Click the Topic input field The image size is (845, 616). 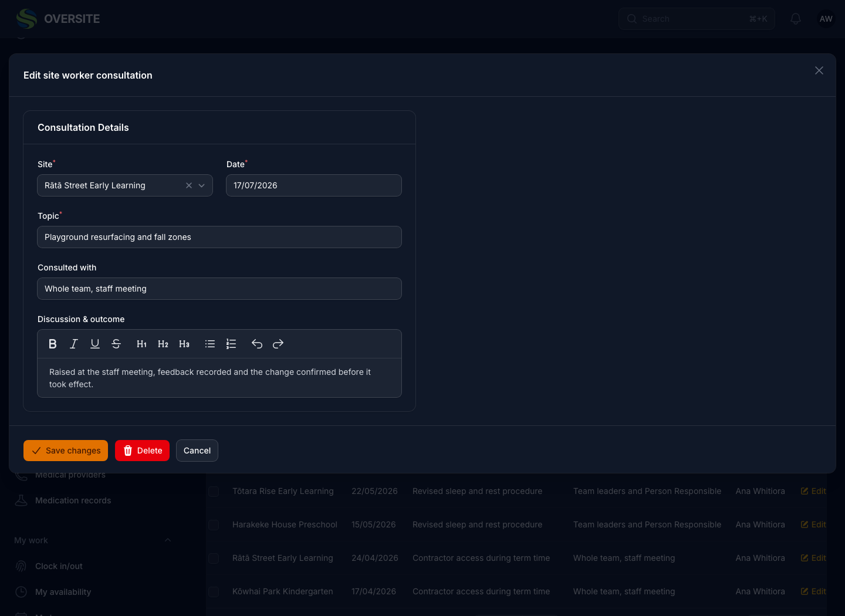point(219,237)
